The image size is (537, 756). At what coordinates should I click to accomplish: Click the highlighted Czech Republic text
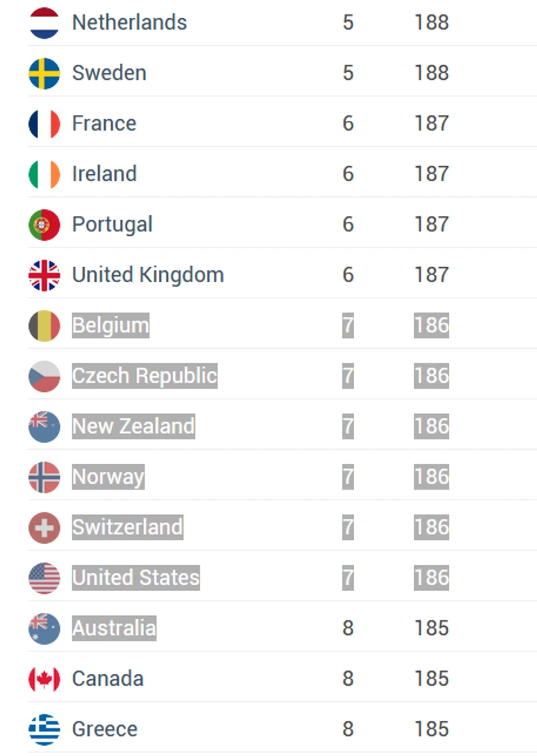145,376
